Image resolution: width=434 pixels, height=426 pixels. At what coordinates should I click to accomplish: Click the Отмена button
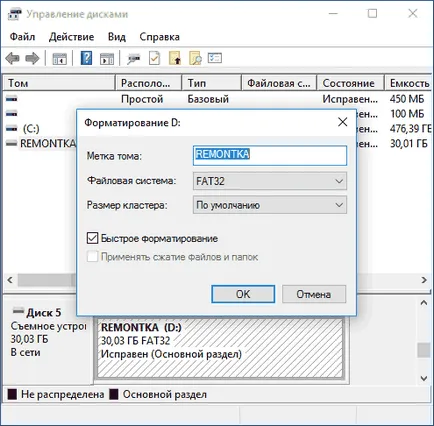point(314,294)
